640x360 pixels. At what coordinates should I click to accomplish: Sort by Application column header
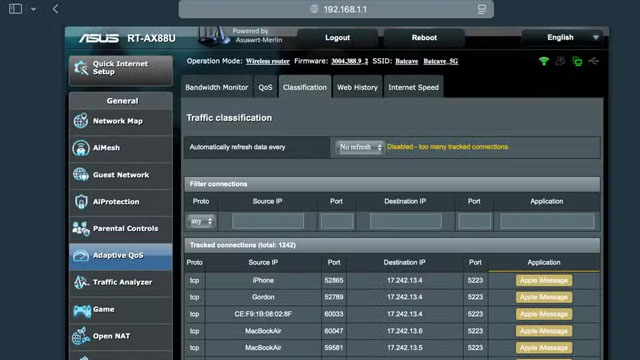[544, 262]
